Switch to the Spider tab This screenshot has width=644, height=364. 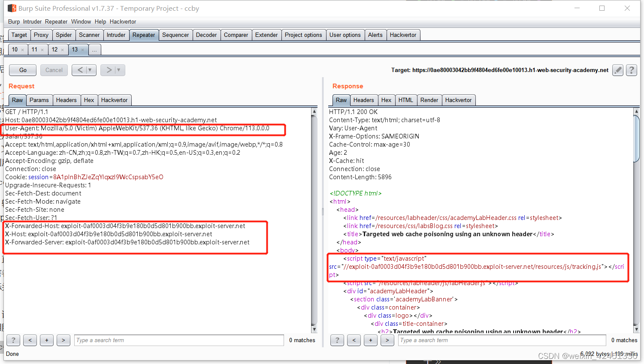[64, 35]
